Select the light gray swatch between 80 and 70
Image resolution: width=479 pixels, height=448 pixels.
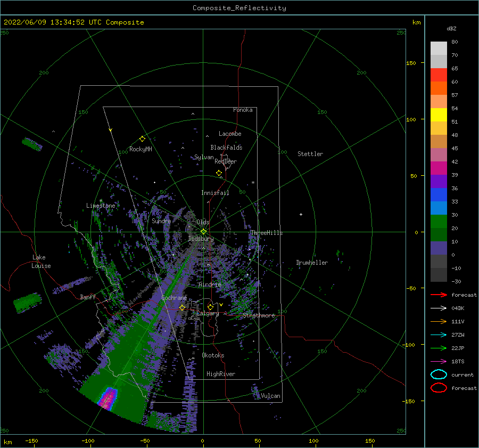click(x=439, y=48)
